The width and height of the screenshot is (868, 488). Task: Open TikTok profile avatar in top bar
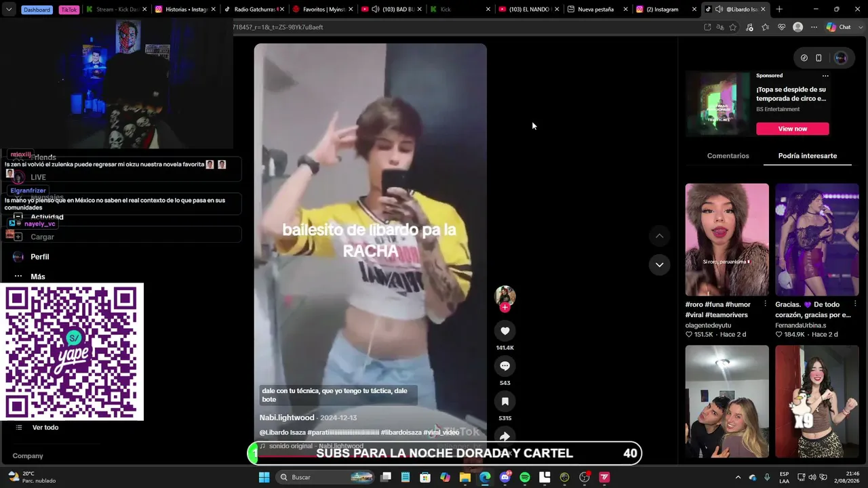pos(841,58)
